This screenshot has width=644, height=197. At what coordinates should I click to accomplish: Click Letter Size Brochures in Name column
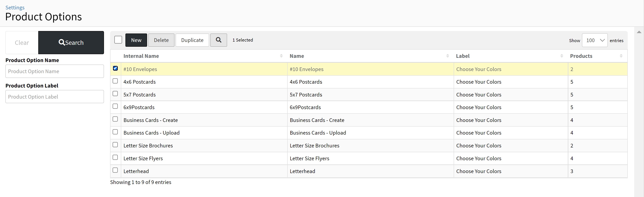314,146
